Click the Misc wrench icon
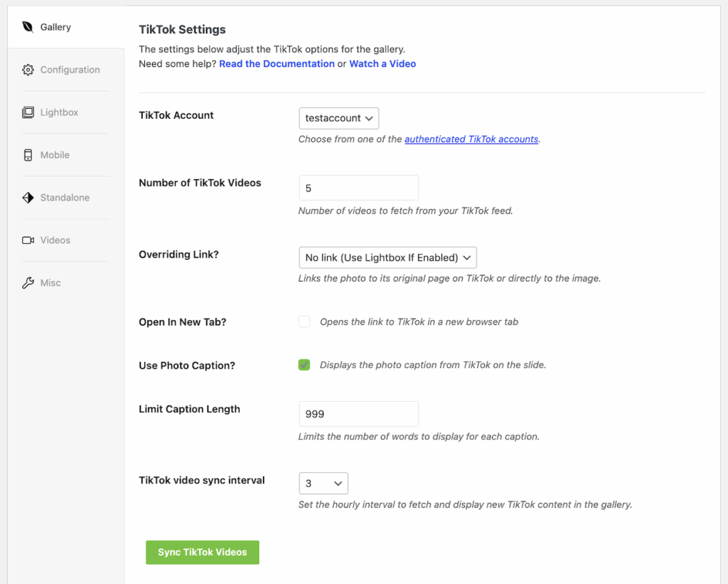This screenshot has width=728, height=584. (28, 283)
